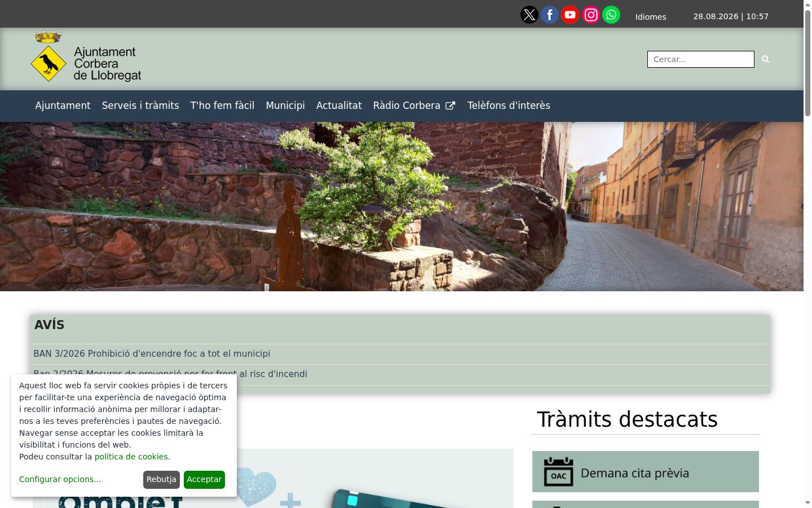This screenshot has width=812, height=508.
Task: Click the Acceptar cookies button
Action: pyautogui.click(x=204, y=480)
